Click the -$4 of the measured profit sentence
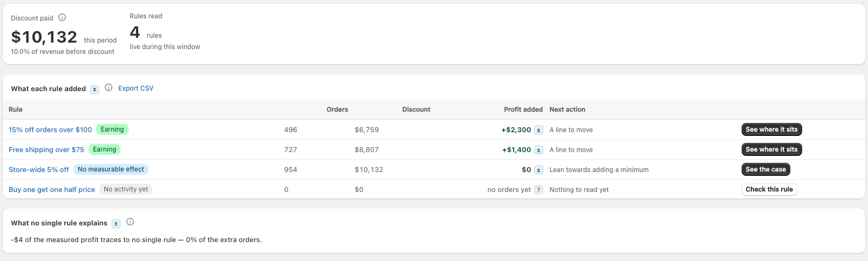The width and height of the screenshot is (868, 261). 137,240
